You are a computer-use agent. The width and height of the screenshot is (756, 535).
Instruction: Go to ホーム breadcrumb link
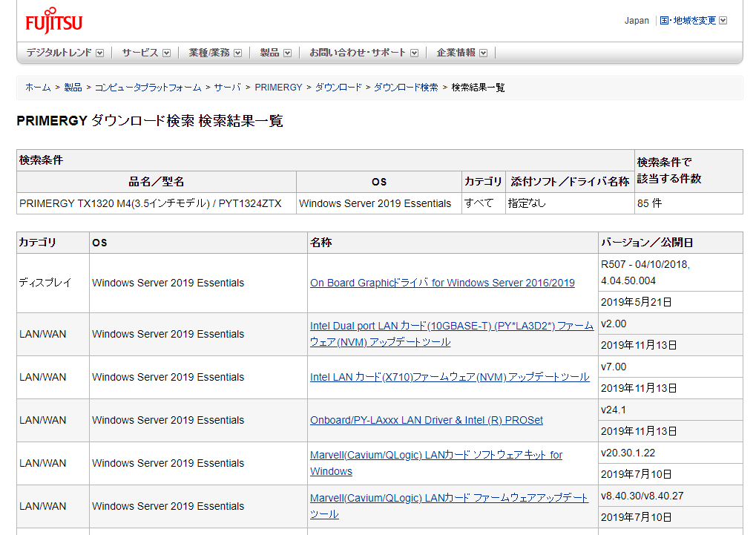pyautogui.click(x=38, y=88)
